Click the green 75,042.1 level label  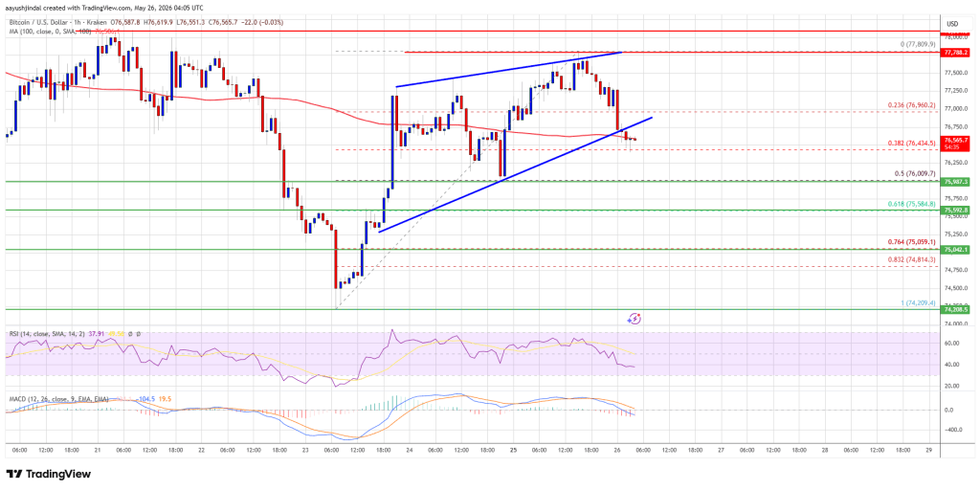957,250
